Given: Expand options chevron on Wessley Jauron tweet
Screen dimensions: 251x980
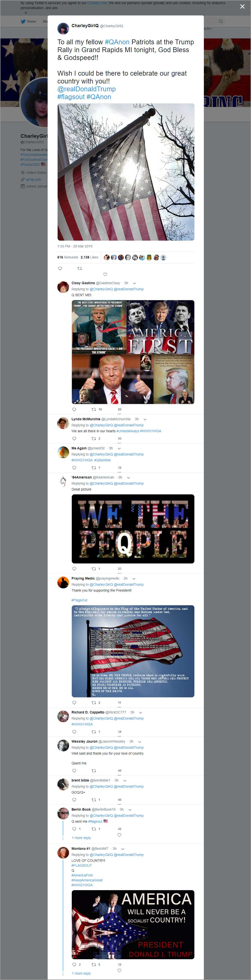Looking at the screenshot, I should [x=140, y=742].
